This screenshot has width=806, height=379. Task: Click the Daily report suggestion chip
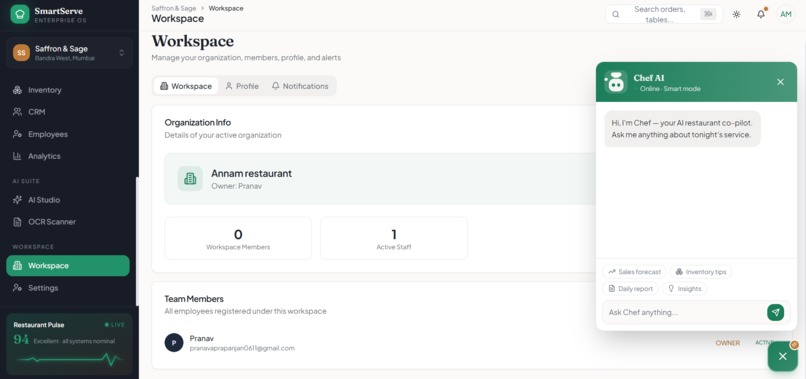630,288
